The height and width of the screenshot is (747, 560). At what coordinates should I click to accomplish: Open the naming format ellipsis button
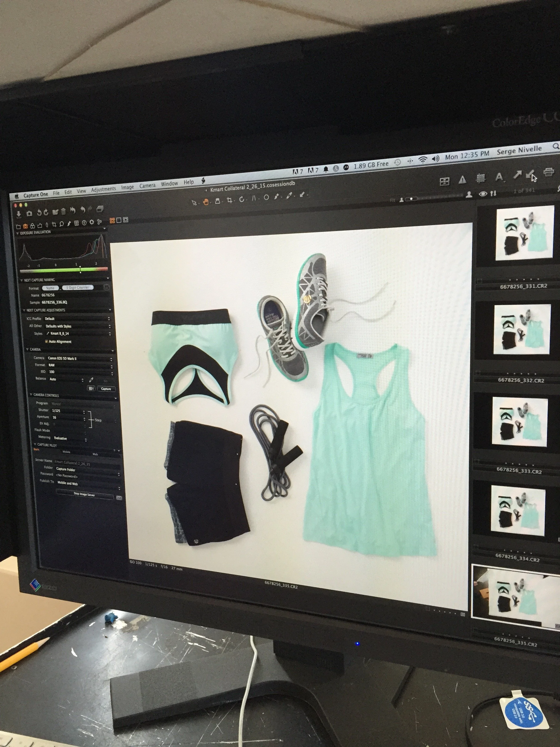pos(106,287)
